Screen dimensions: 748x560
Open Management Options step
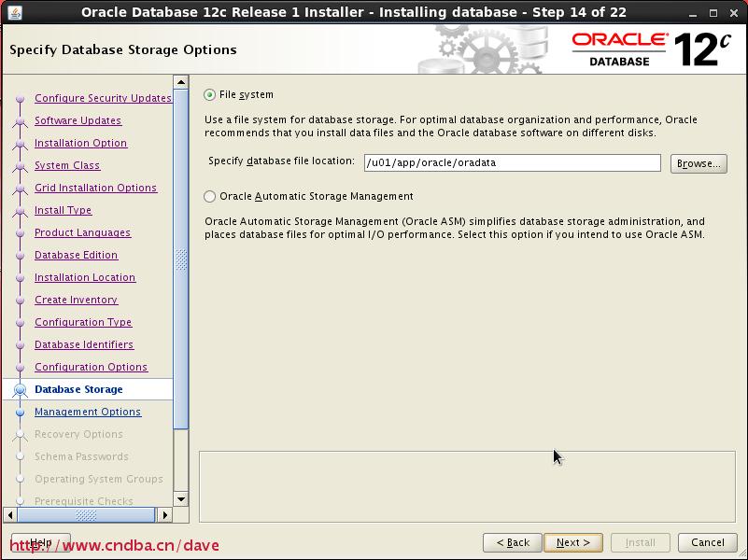coord(88,412)
